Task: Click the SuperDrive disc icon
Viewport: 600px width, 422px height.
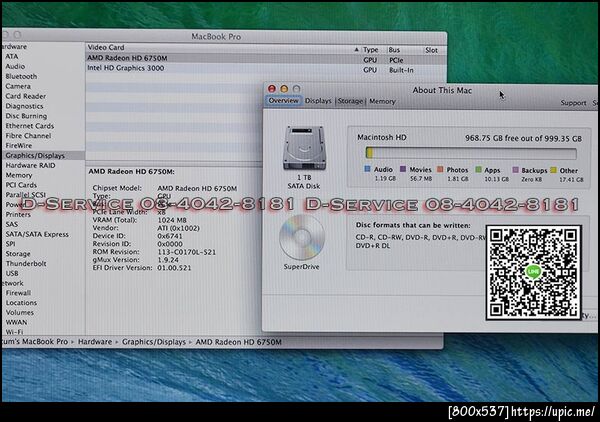Action: click(302, 237)
